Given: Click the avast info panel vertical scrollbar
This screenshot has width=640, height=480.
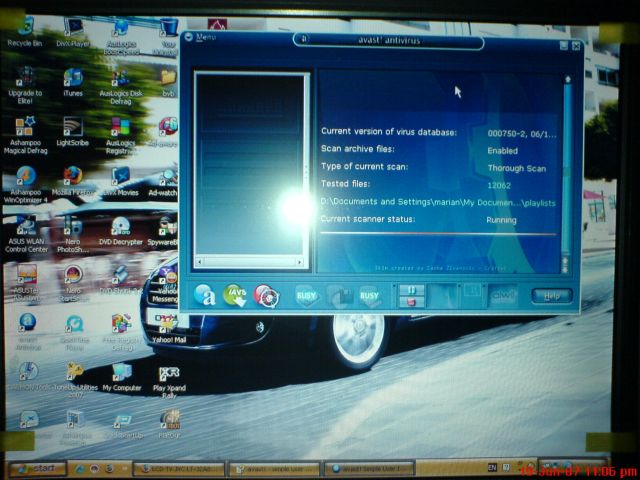Looking at the screenshot, I should 567,173.
